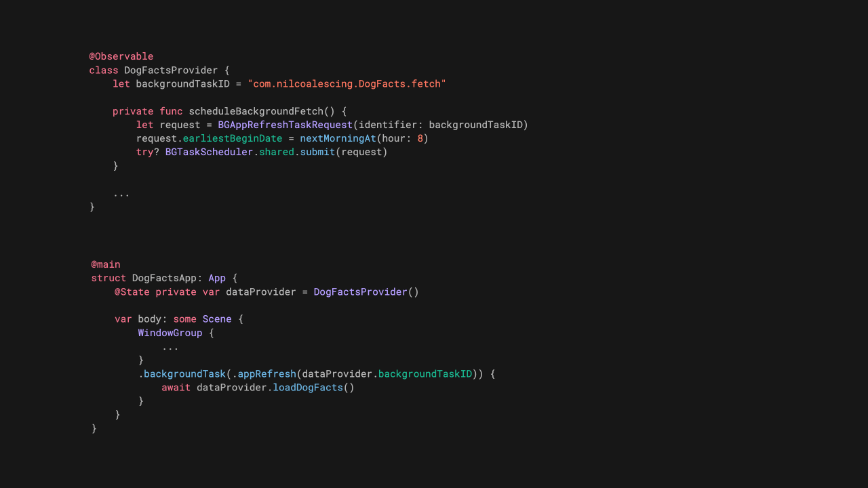Click the "identifier:" argument label
Image resolution: width=868 pixels, height=488 pixels.
click(391, 125)
